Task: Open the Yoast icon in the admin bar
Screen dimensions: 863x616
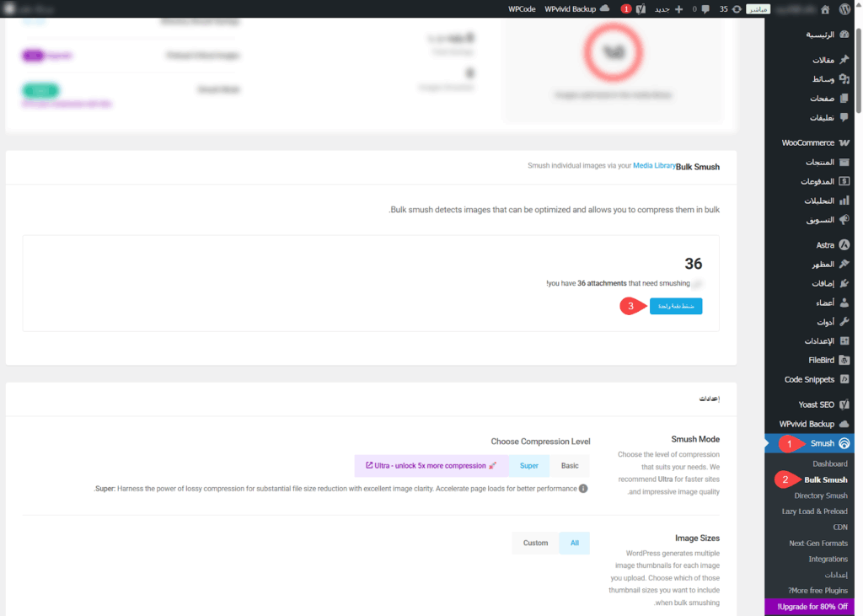Action: click(641, 8)
